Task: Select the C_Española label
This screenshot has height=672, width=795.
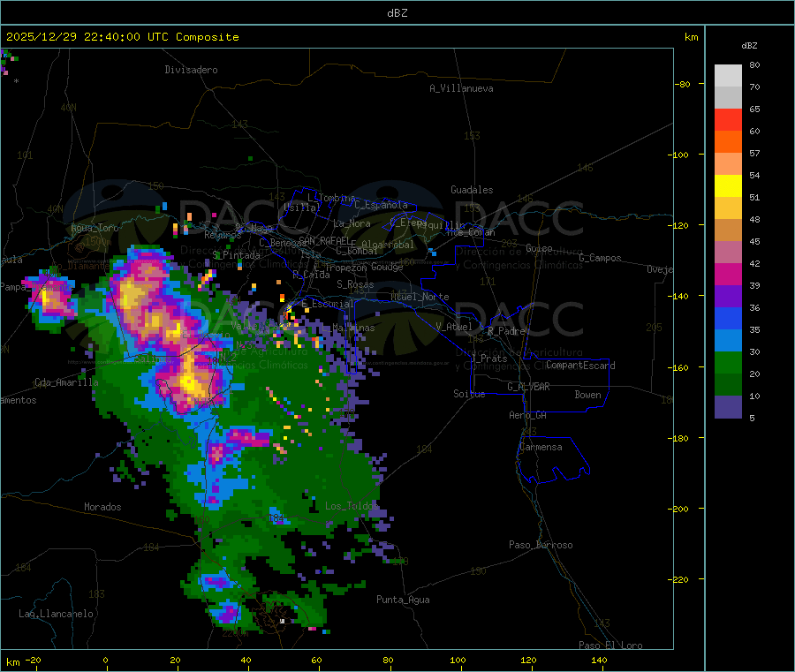Action: click(381, 205)
